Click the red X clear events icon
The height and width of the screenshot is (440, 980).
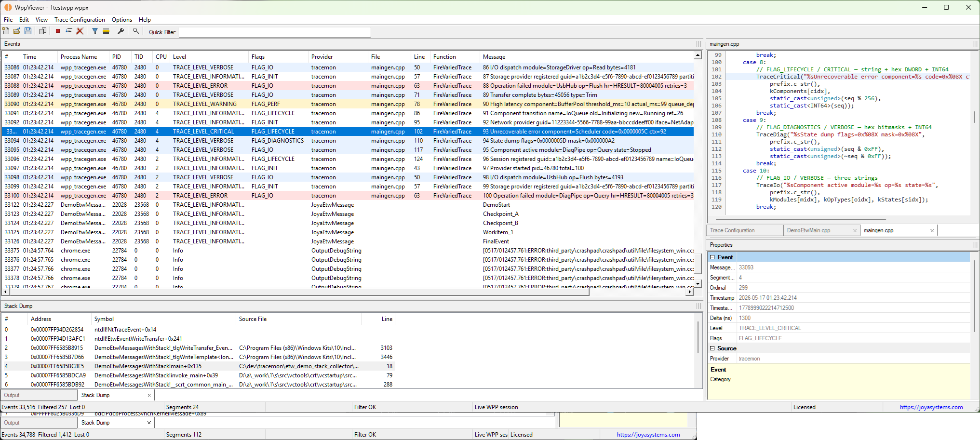80,31
